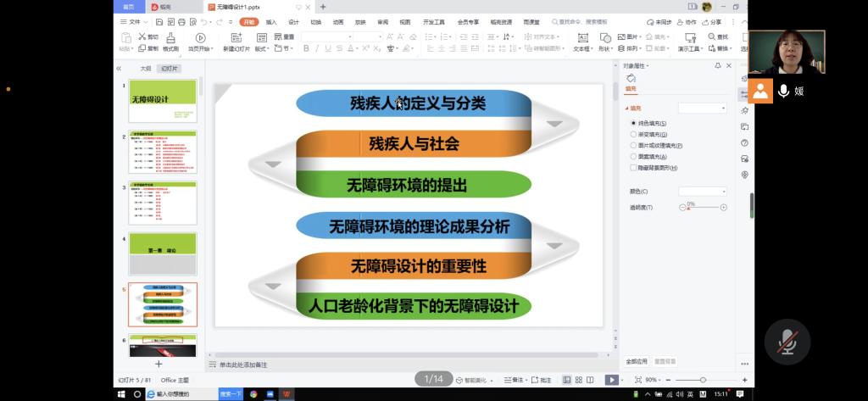Expand the 文件 menu dropdown

coord(136,22)
